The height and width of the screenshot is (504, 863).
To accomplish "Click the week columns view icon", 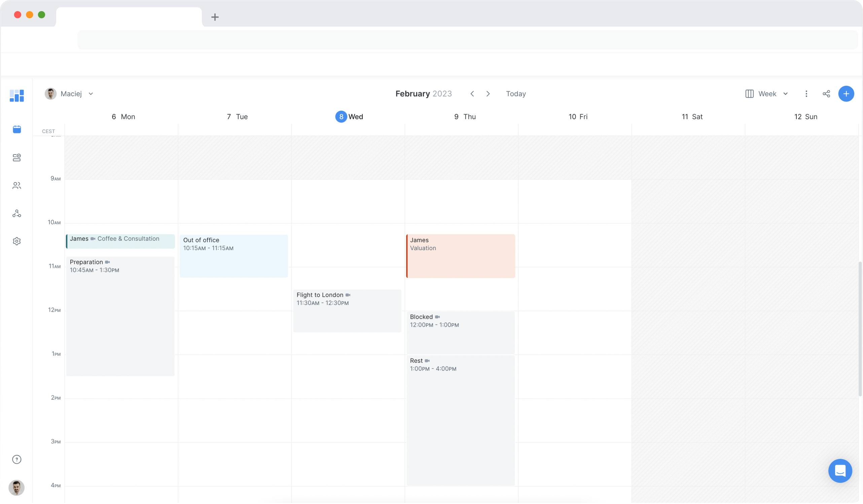I will tap(750, 94).
